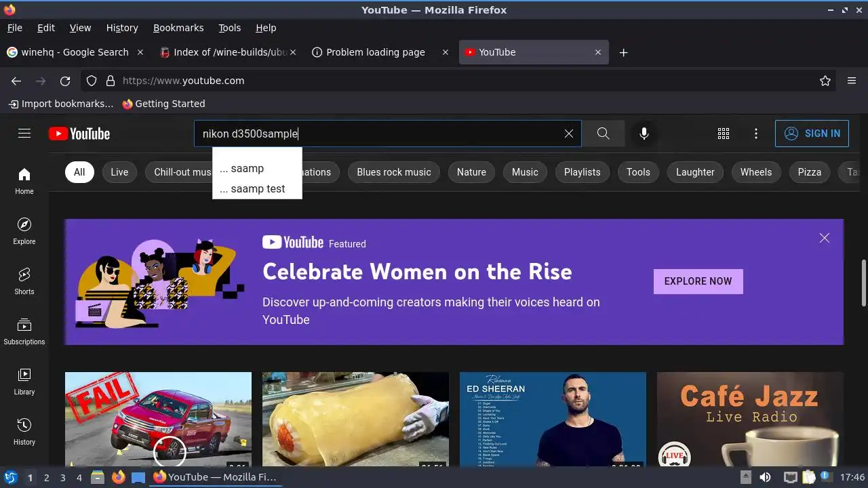Open the FAIL red truck video thumbnail
This screenshot has width=868, height=488.
click(x=158, y=419)
